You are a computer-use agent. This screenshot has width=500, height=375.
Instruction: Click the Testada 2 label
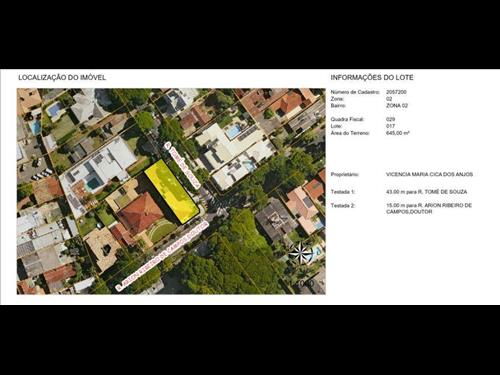[343, 206]
